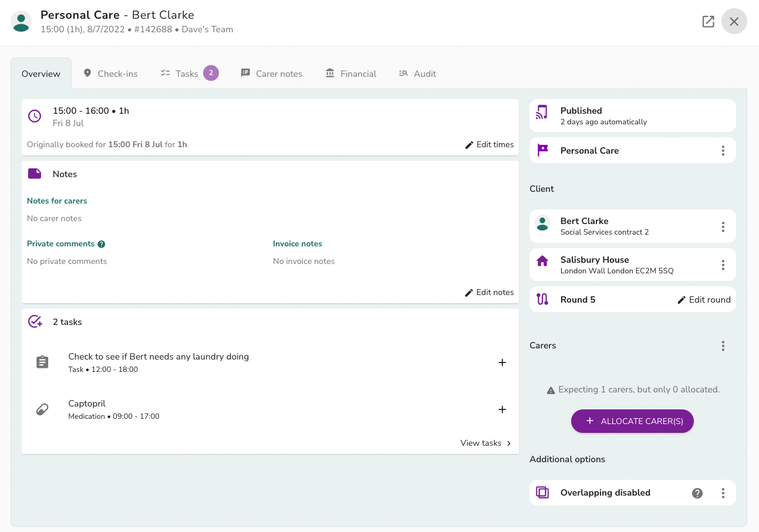Open Overlapping disabled options menu
The height and width of the screenshot is (532, 759).
tap(723, 493)
